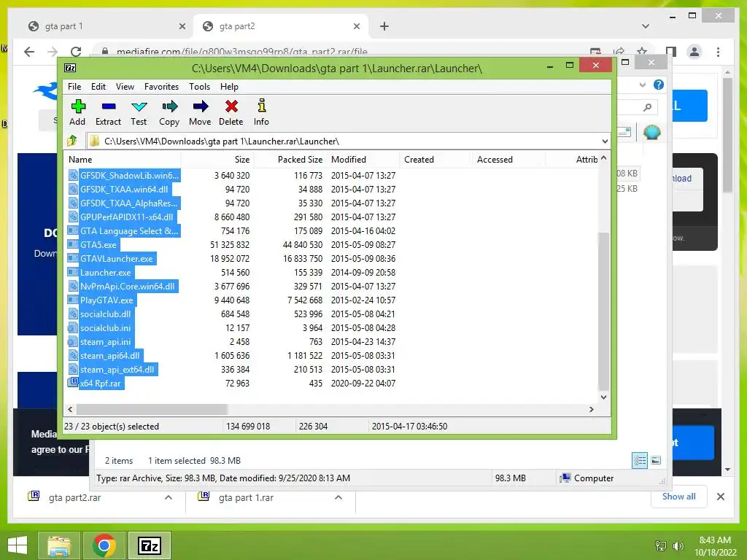Screen dimensions: 747x560
Task: Open Chrome from the taskbar
Action: pos(104,545)
